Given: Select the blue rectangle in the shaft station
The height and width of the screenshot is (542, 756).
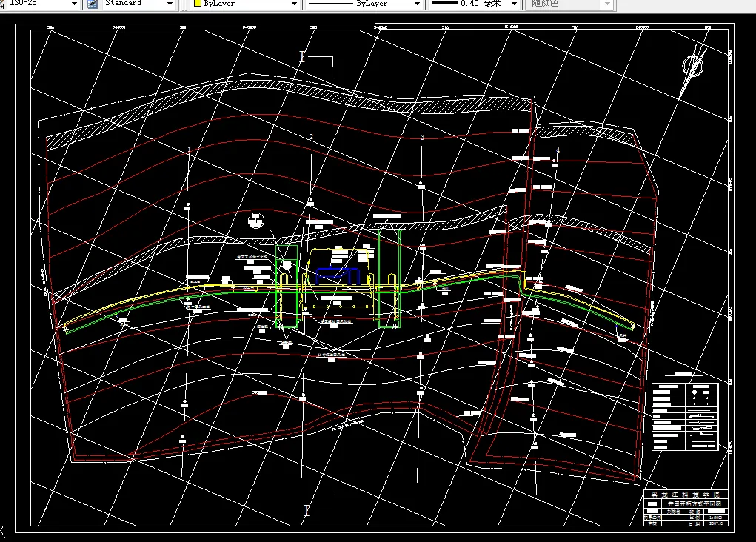Looking at the screenshot, I should pyautogui.click(x=338, y=276).
